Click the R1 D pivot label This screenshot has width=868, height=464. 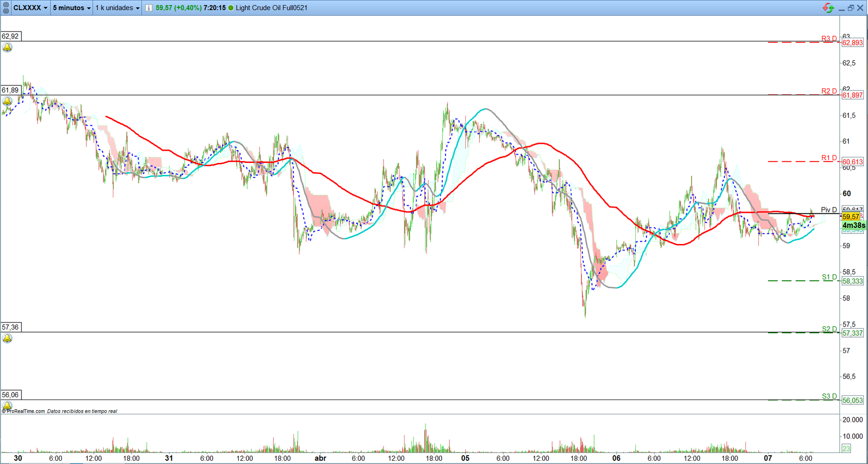coord(829,158)
